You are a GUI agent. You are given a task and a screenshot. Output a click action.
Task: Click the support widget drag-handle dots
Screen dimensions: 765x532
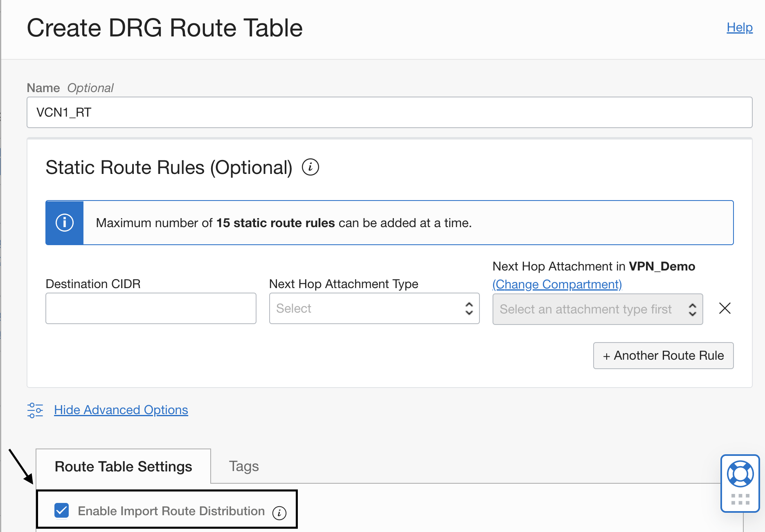[x=740, y=499]
